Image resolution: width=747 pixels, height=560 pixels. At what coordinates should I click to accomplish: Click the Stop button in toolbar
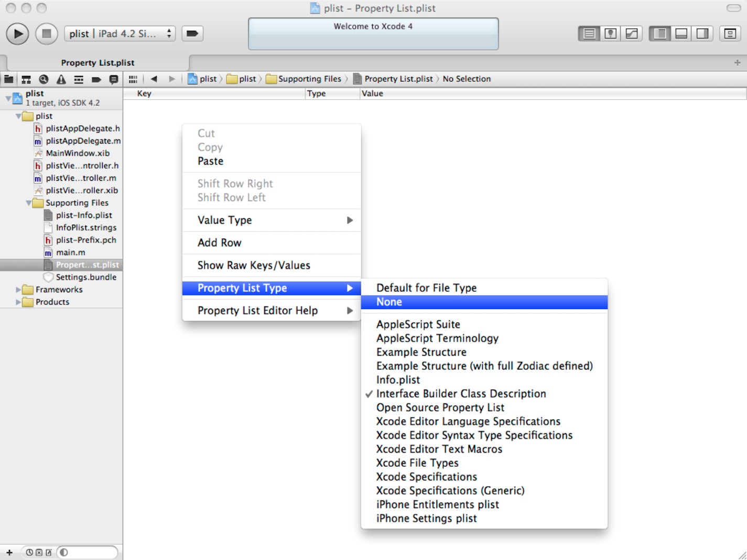46,34
